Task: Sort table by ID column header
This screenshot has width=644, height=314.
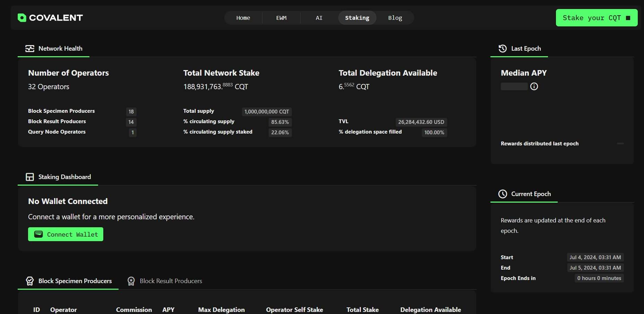Action: (x=36, y=309)
